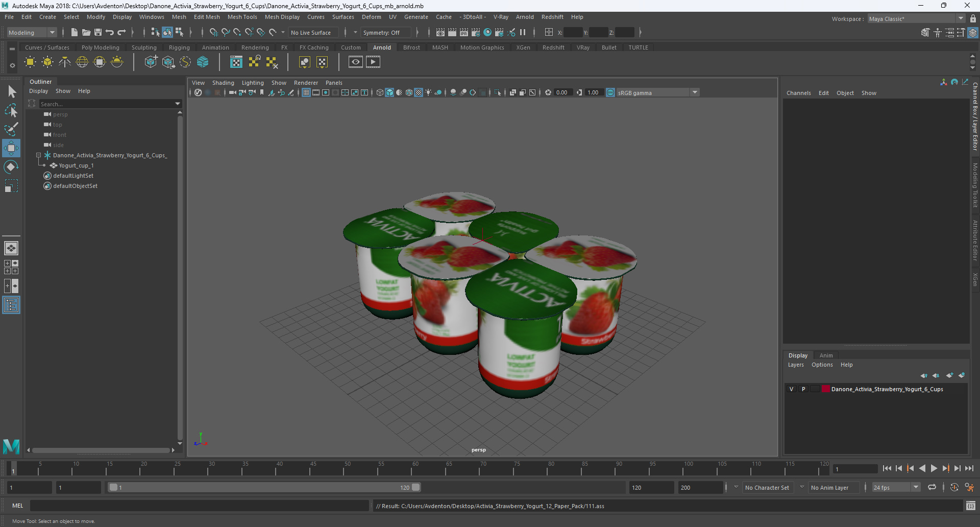Toggle auto keyframe button
Screen dimensions: 980x527
pyautogui.click(x=954, y=487)
